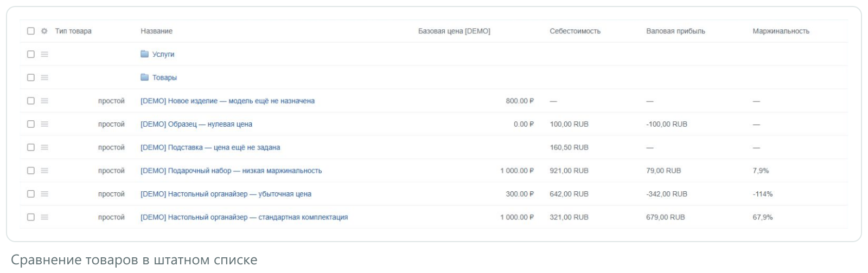Check the убыточная цена organizer row checkbox
This screenshot has height=273, width=868.
coord(31,194)
